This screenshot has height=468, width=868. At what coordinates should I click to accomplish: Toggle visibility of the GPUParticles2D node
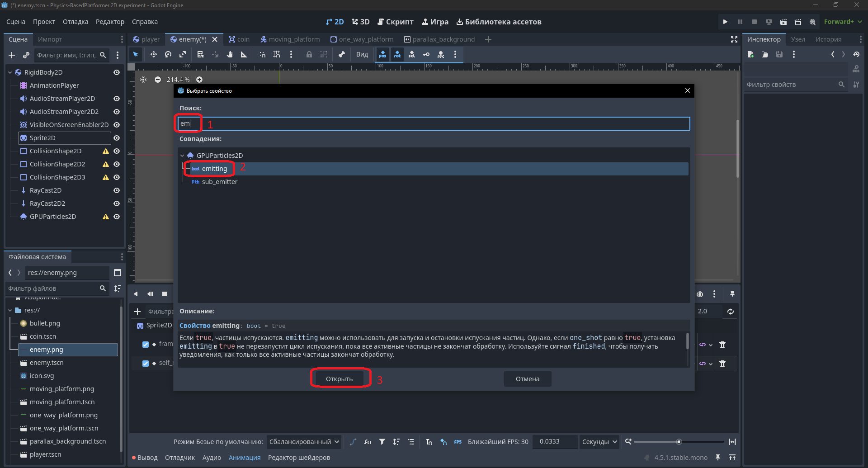coord(117,217)
